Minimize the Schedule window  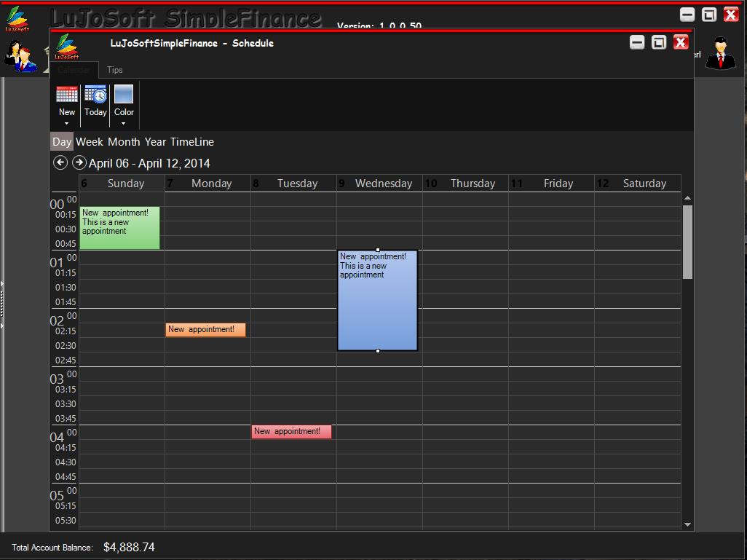(x=637, y=42)
